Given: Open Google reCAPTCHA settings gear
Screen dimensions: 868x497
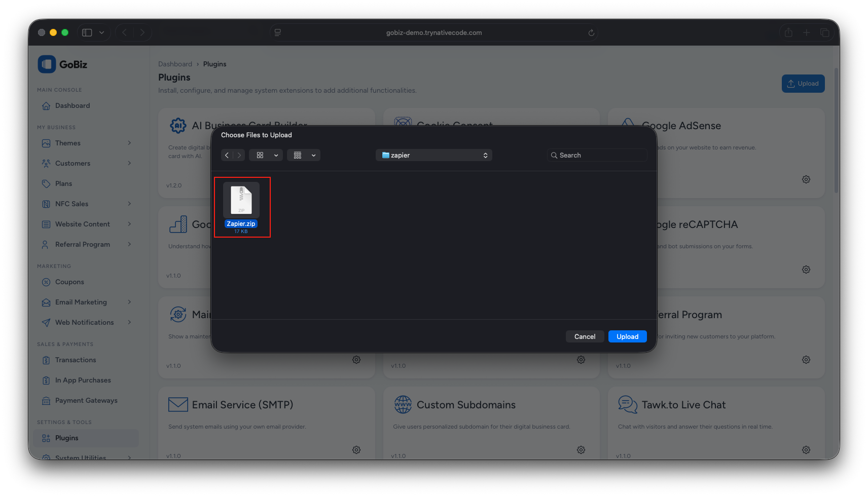Looking at the screenshot, I should coord(806,270).
